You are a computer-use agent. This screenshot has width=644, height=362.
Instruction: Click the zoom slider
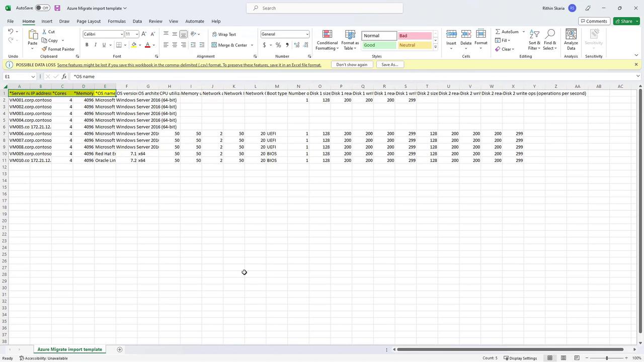(x=607, y=358)
